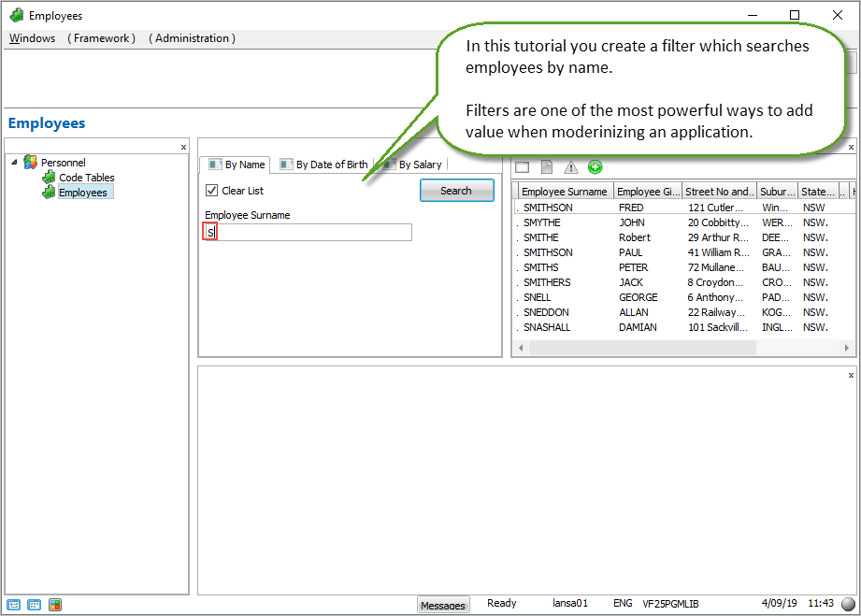
Task: Click the Messages button in status bar
Action: tap(442, 605)
